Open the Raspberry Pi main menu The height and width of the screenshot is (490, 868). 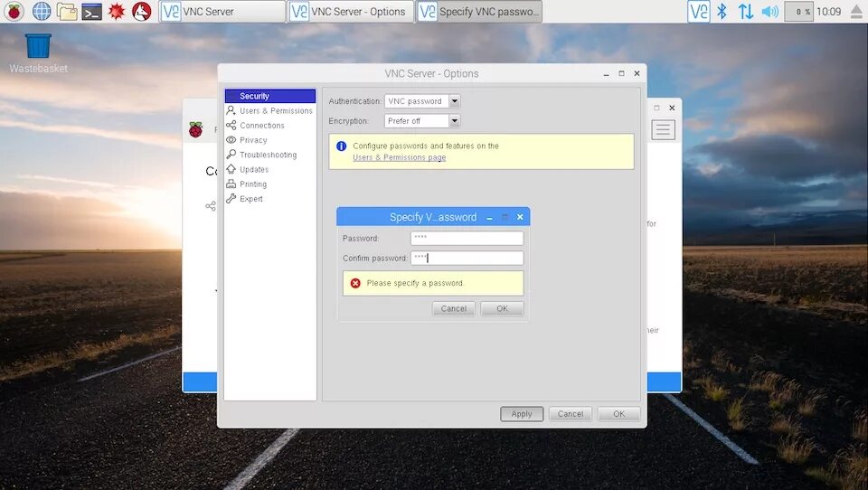[14, 11]
